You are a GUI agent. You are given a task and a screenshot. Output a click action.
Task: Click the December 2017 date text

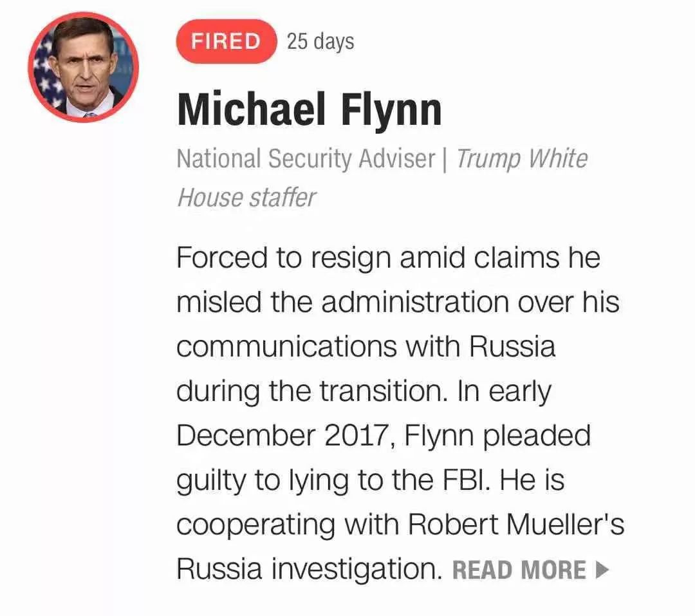coord(281,436)
